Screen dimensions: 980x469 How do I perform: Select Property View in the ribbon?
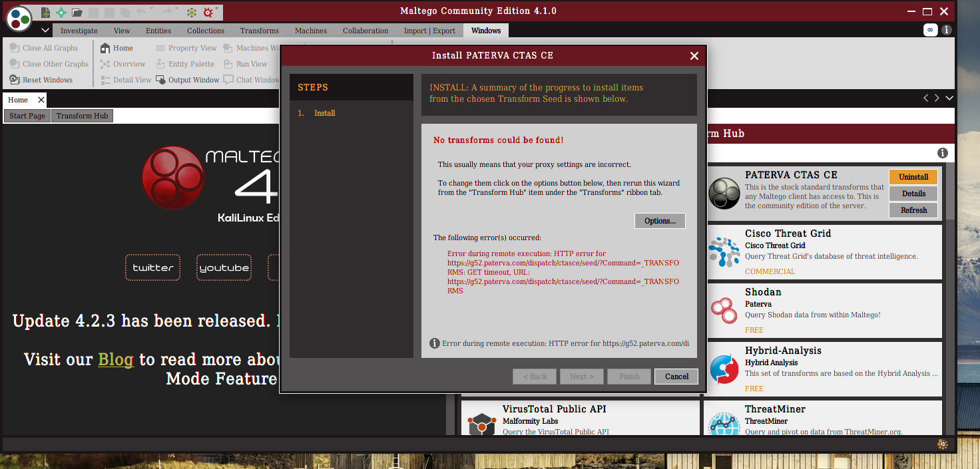click(x=186, y=48)
